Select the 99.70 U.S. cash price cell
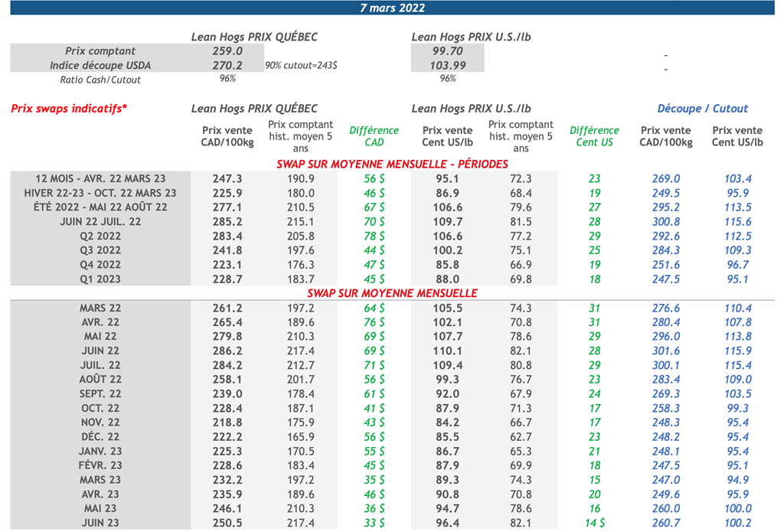 pos(448,51)
